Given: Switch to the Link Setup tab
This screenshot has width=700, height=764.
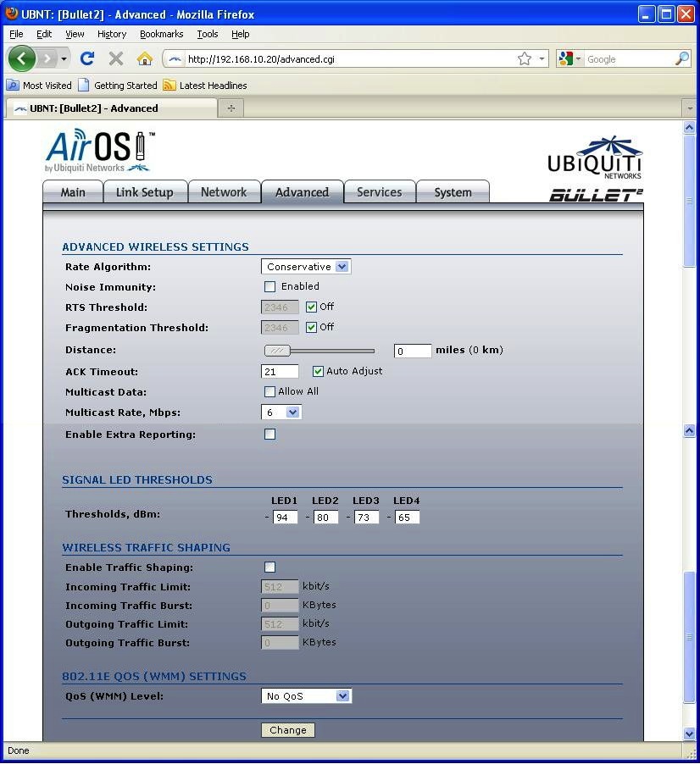Looking at the screenshot, I should pyautogui.click(x=144, y=192).
